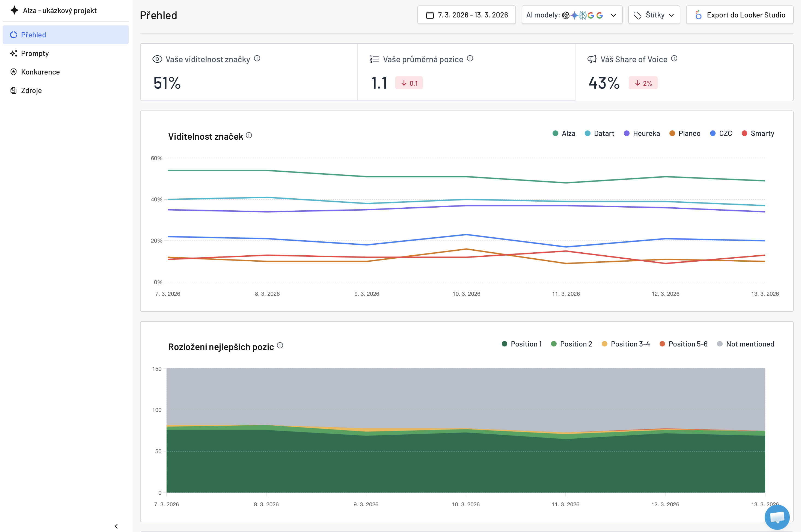The height and width of the screenshot is (532, 801).
Task: Open the Štítky dropdown
Action: point(654,15)
